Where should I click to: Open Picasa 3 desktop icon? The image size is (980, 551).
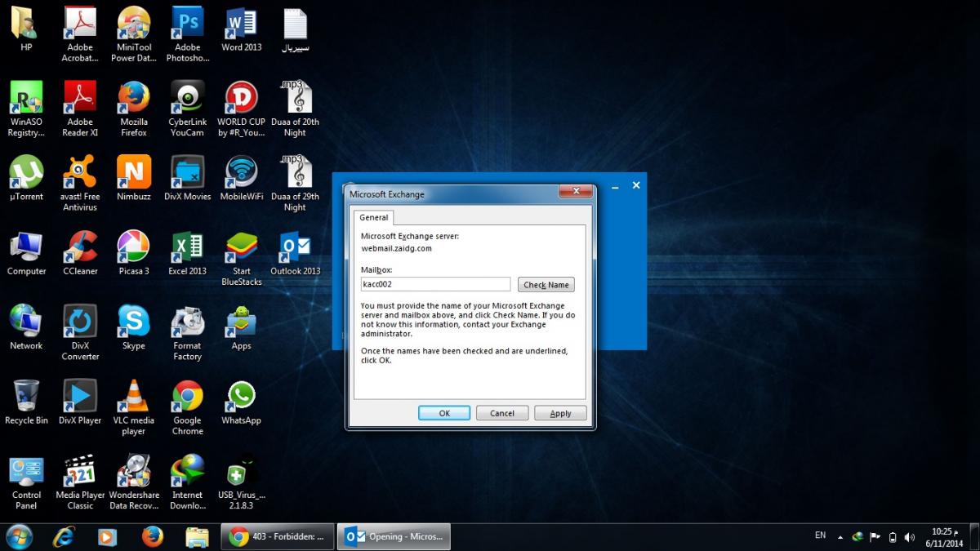(134, 254)
